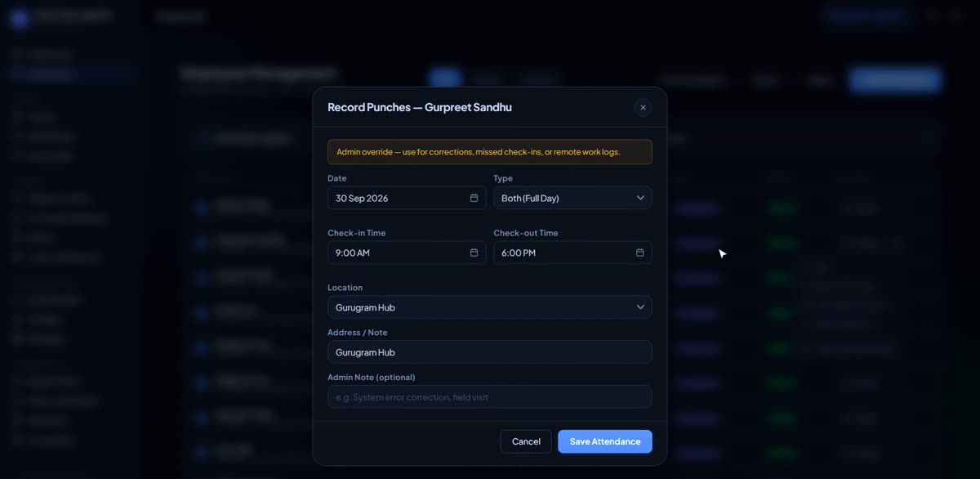This screenshot has width=980, height=479.
Task: Open the Date field calendar icon
Action: 474,198
